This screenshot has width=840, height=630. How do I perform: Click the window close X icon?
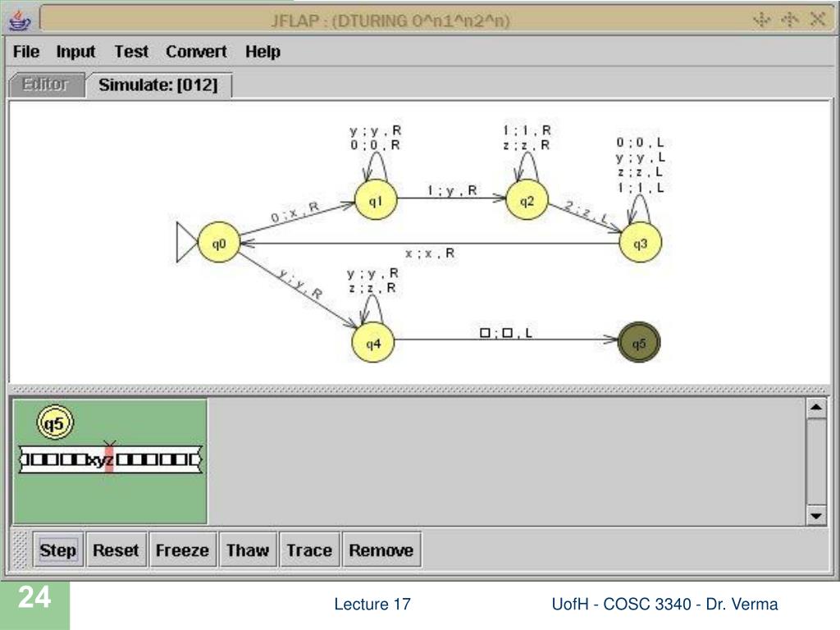pyautogui.click(x=818, y=20)
